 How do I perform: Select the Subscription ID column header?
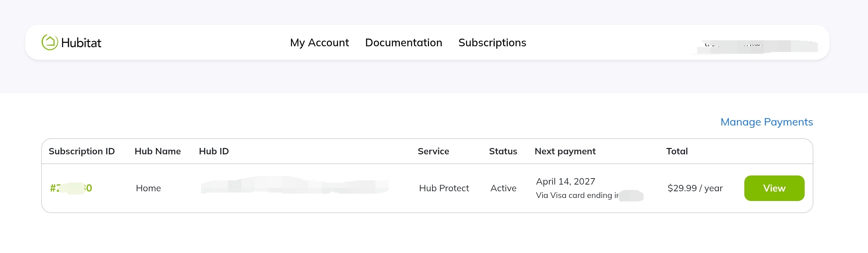point(82,151)
